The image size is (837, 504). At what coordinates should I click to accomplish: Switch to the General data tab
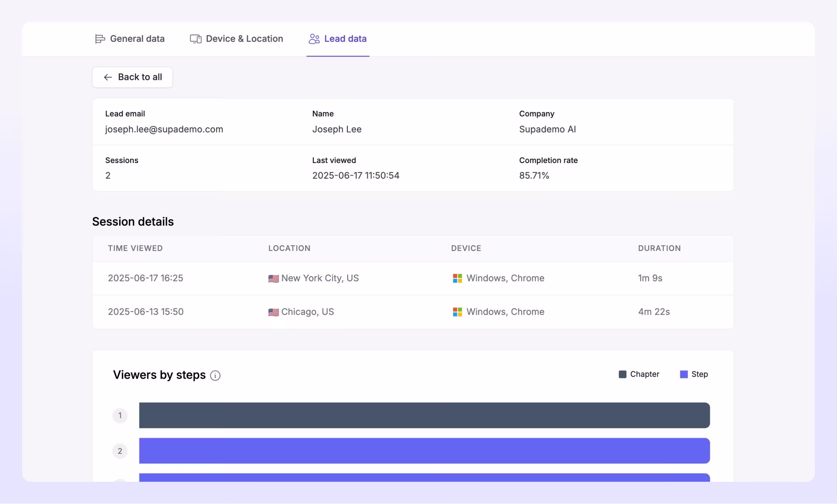click(137, 39)
